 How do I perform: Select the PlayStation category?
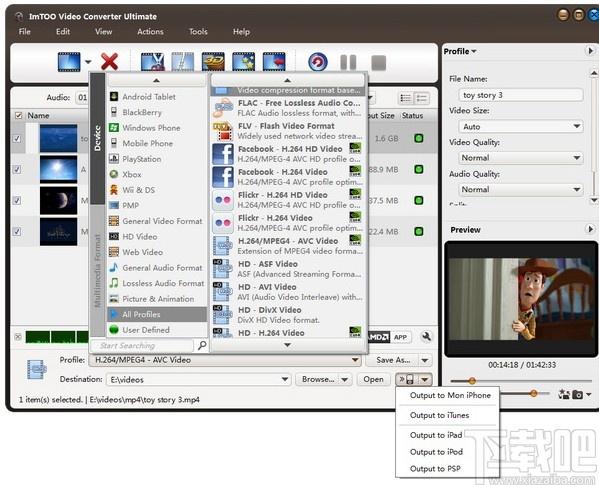(x=157, y=159)
